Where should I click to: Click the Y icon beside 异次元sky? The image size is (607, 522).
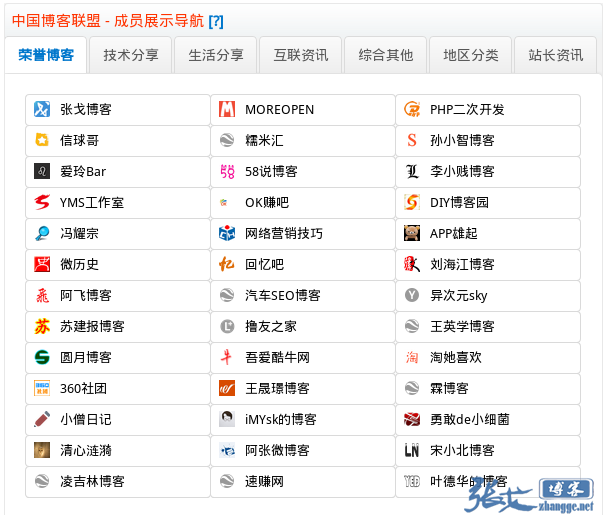412,295
